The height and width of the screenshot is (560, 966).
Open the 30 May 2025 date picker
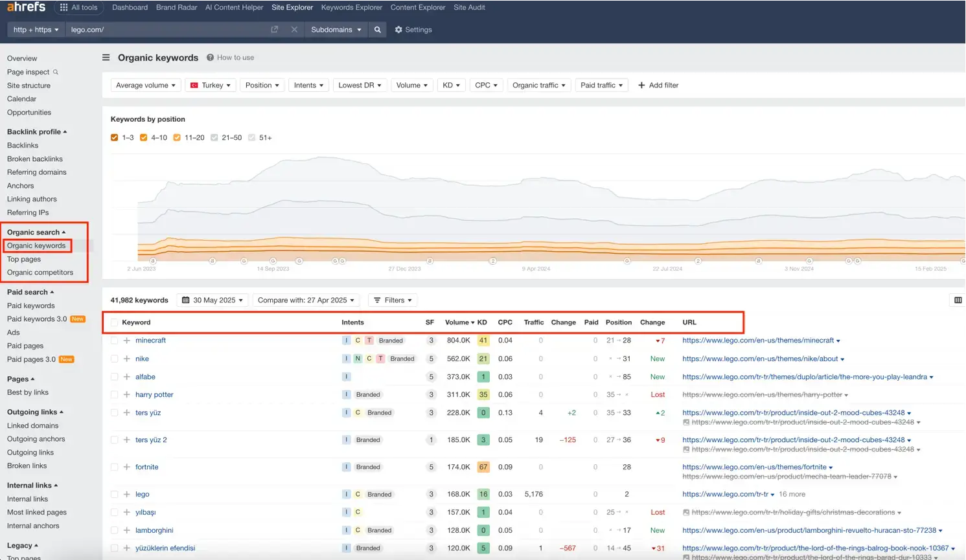click(213, 300)
